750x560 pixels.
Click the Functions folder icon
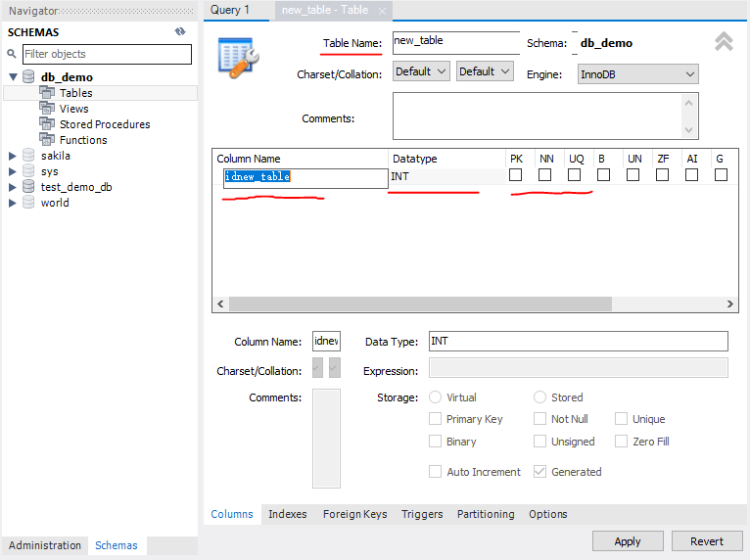pyautogui.click(x=47, y=140)
